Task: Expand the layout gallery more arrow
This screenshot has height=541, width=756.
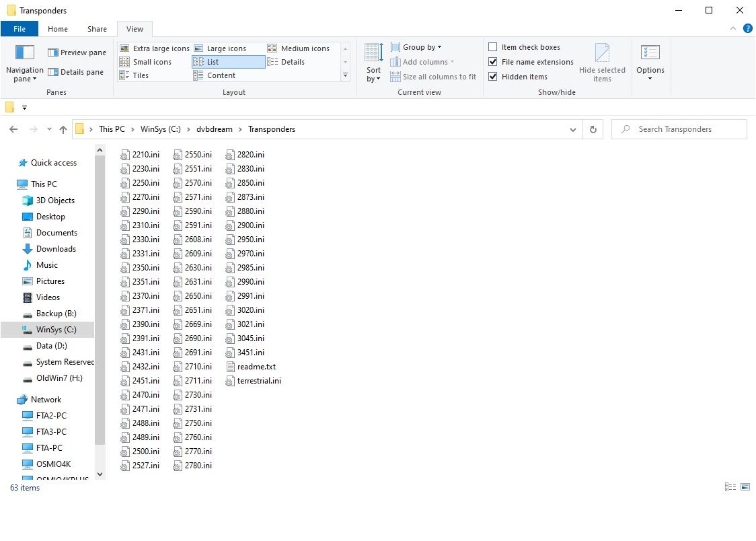Action: click(346, 75)
